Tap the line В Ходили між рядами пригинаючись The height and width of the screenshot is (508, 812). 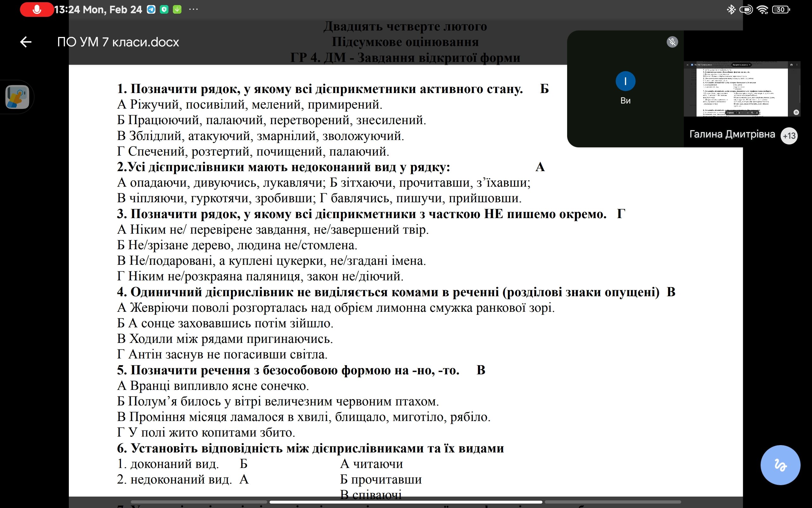225,339
